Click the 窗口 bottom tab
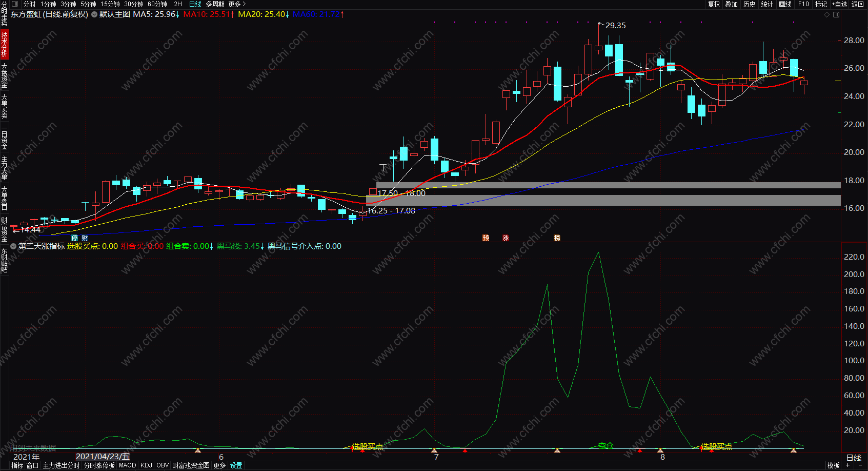The height and width of the screenshot is (471, 868). (32, 465)
